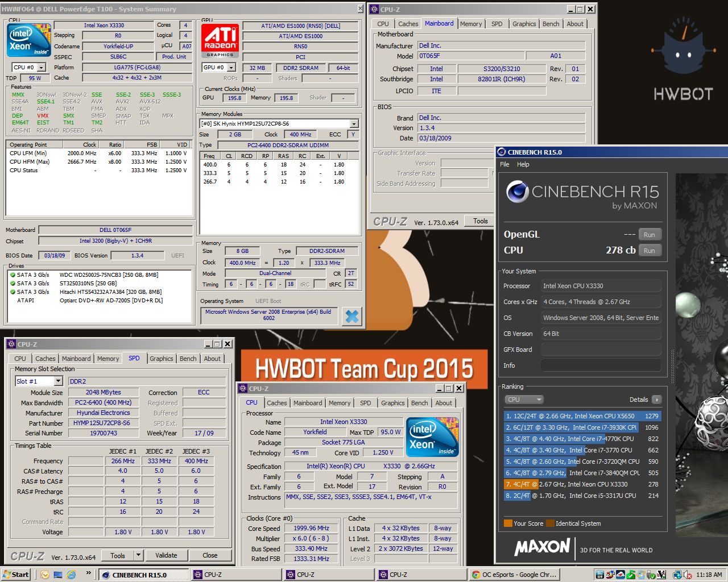The height and width of the screenshot is (582, 728).
Task: Click the network connection tray icon
Action: pos(677,575)
